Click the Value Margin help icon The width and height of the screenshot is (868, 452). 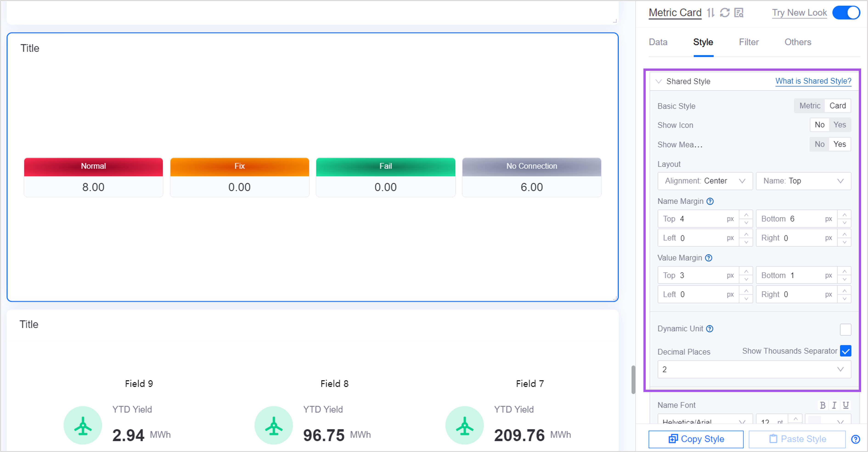pyautogui.click(x=709, y=258)
